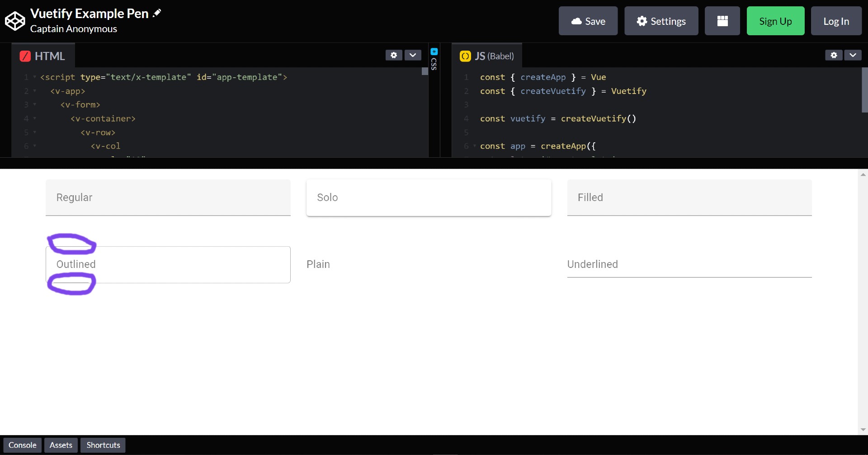The height and width of the screenshot is (455, 868).
Task: Open the Assets panel
Action: click(x=61, y=445)
